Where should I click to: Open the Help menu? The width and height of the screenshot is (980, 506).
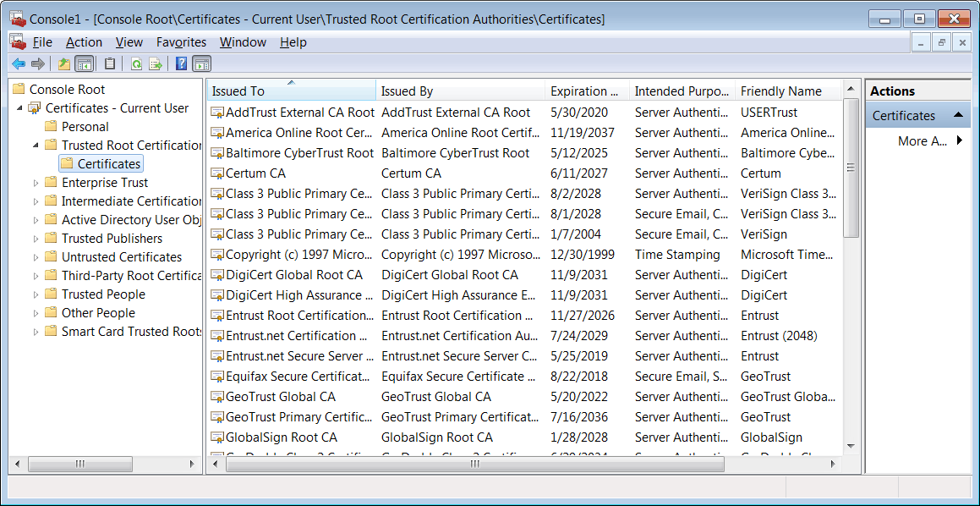(x=293, y=42)
